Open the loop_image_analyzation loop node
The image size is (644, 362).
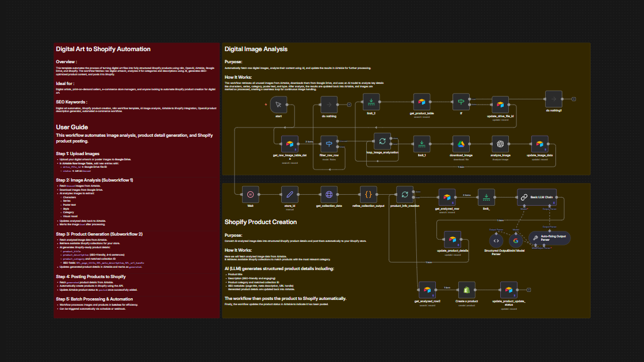tap(382, 141)
